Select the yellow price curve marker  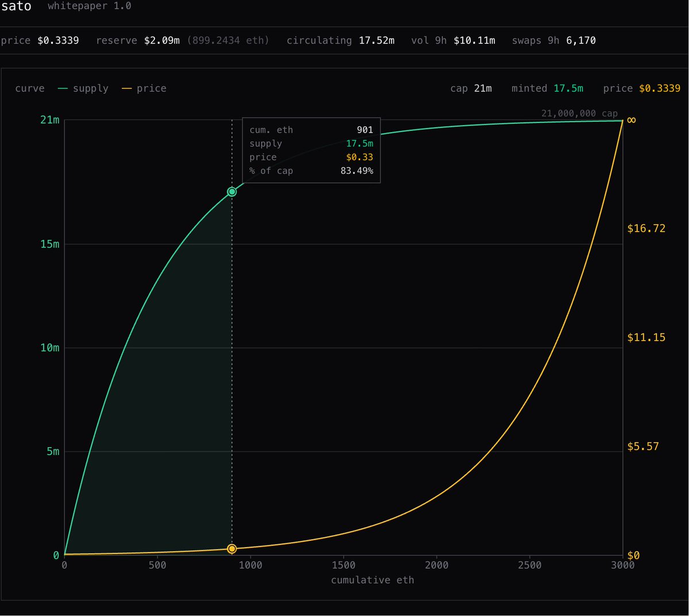(232, 549)
